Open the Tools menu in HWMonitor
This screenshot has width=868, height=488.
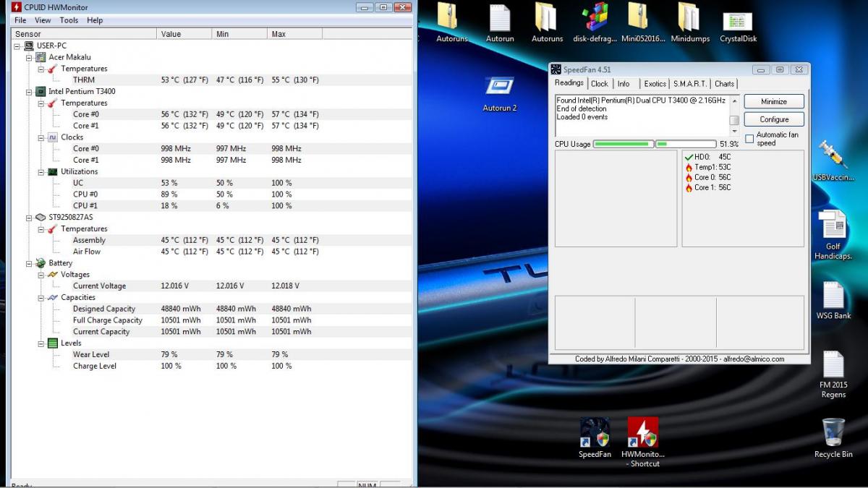click(69, 20)
